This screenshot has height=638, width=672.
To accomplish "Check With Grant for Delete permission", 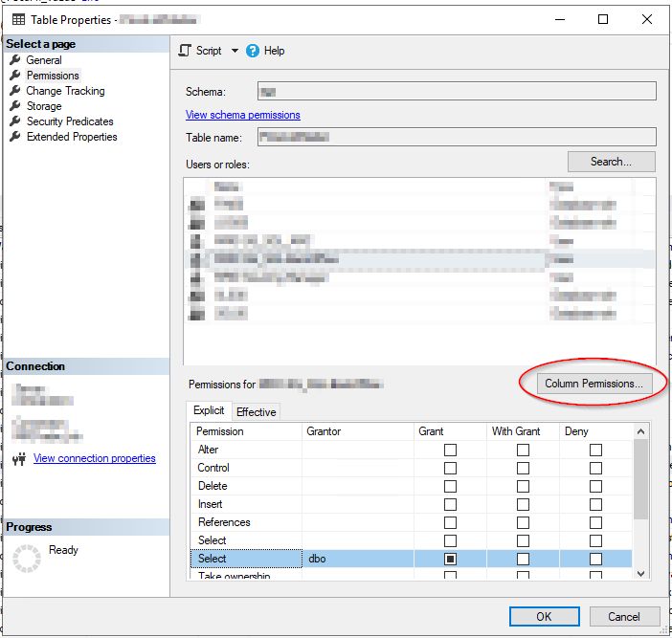I will pyautogui.click(x=523, y=486).
